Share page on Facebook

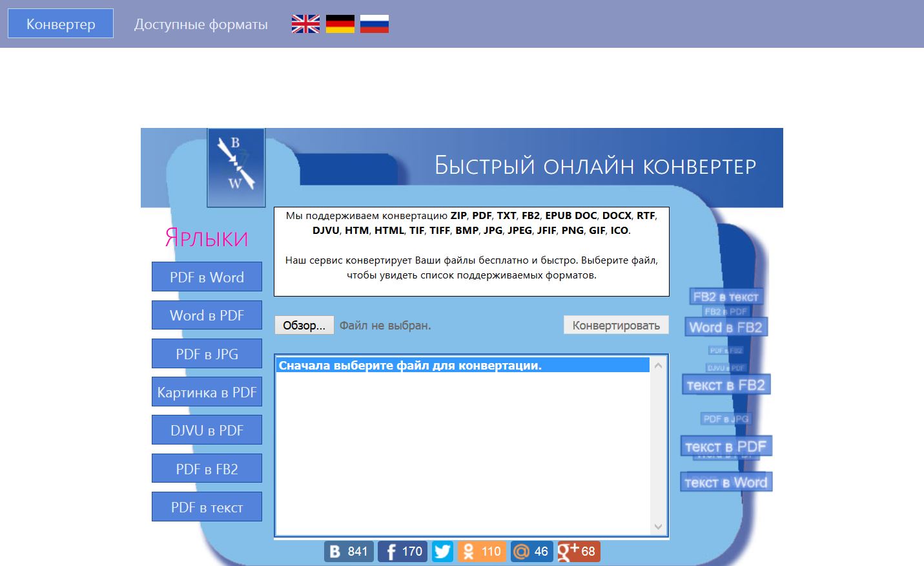coord(402,551)
